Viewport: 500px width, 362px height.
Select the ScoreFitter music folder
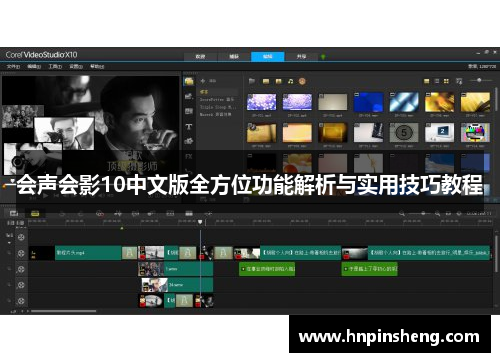(218, 99)
